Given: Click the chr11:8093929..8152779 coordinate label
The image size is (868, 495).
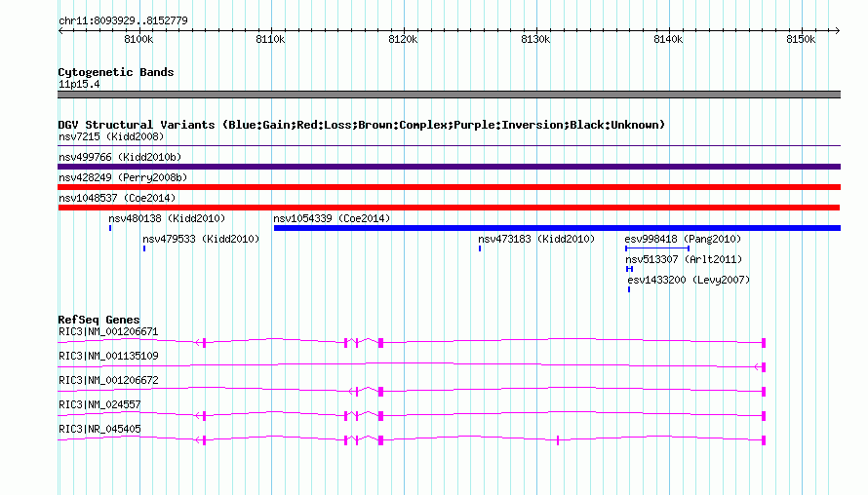Looking at the screenshot, I should tap(123, 20).
